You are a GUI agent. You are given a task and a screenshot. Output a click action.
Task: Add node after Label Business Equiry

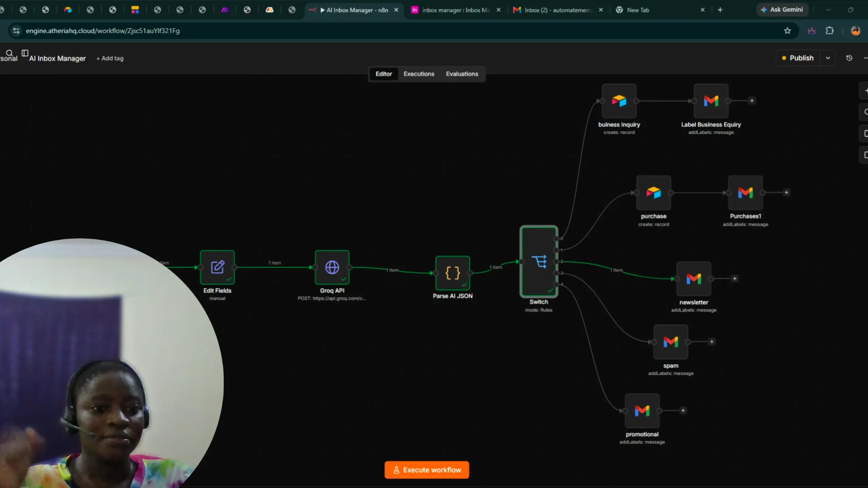(x=752, y=101)
